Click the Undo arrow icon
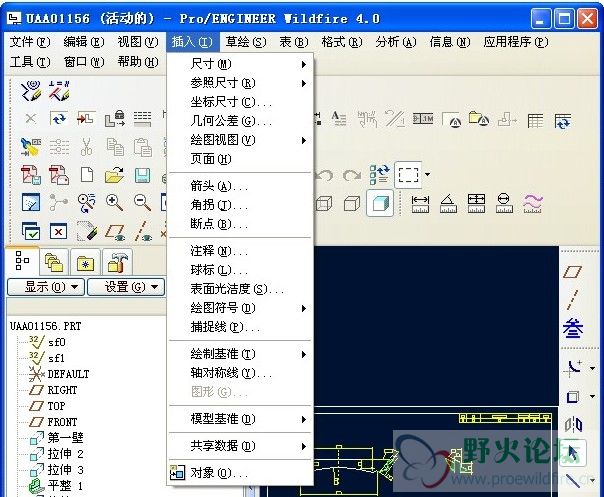 (324, 176)
